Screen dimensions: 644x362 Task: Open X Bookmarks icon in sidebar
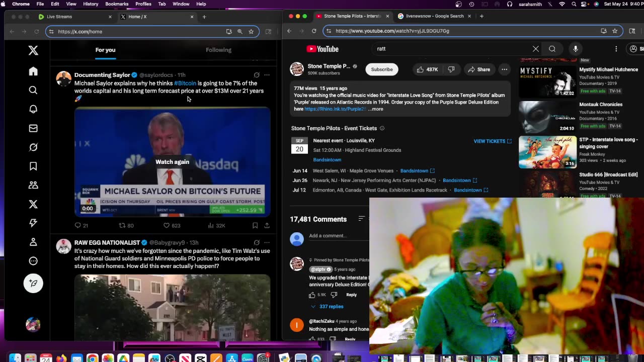33,166
